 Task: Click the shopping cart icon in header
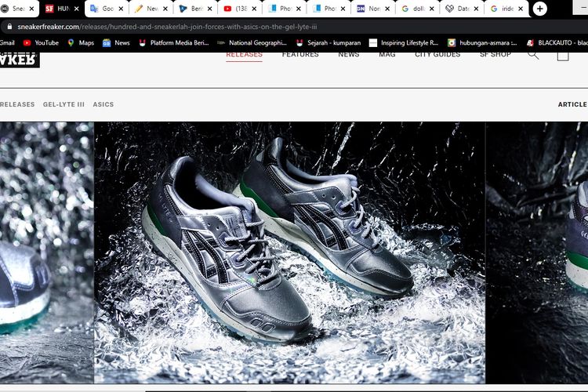coord(563,55)
